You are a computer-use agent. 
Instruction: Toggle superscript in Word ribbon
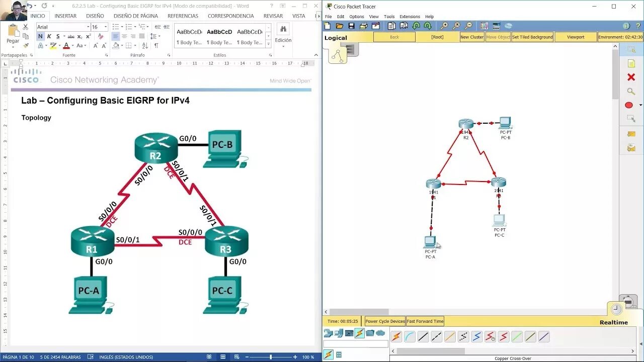(89, 36)
